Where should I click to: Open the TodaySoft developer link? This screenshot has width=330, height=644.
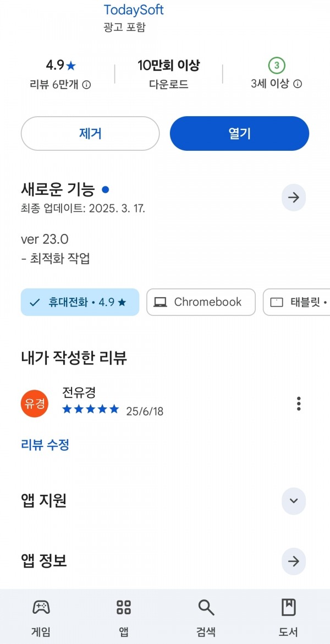134,10
